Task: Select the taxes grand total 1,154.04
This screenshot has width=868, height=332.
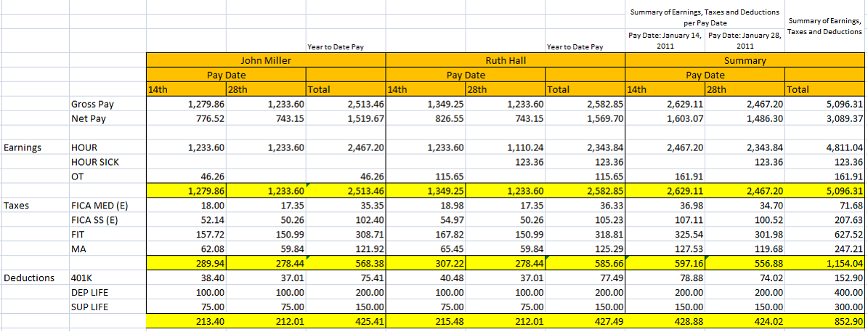Action: point(824,264)
